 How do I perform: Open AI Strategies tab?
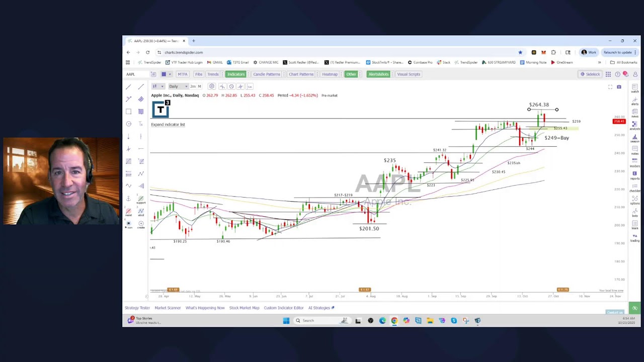(x=321, y=308)
